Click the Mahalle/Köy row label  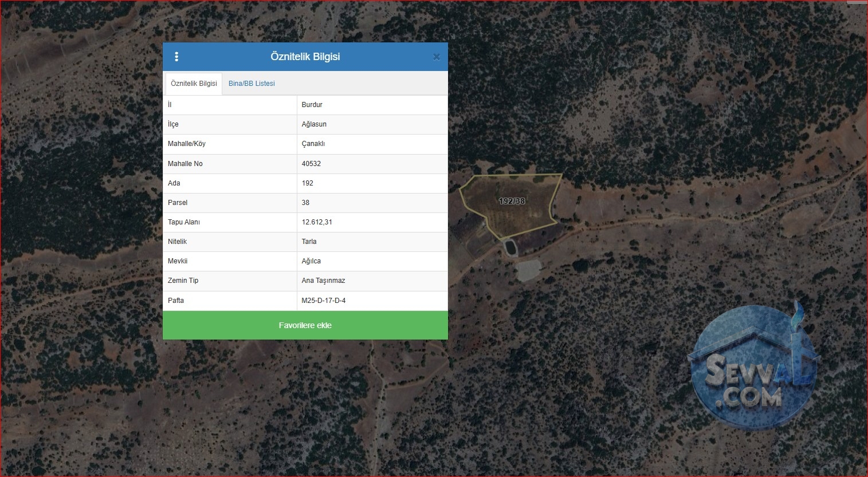pos(187,144)
